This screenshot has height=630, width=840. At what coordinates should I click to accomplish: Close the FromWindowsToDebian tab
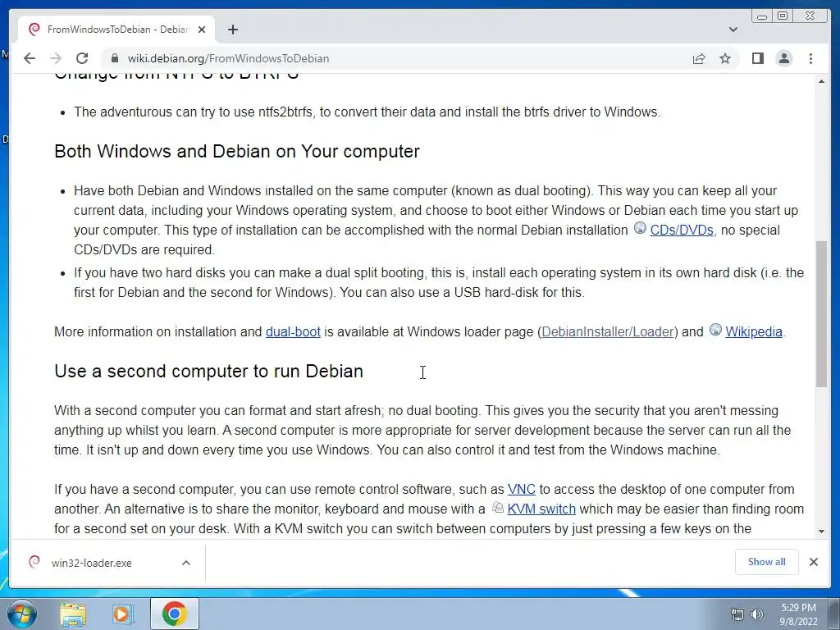[x=202, y=30]
